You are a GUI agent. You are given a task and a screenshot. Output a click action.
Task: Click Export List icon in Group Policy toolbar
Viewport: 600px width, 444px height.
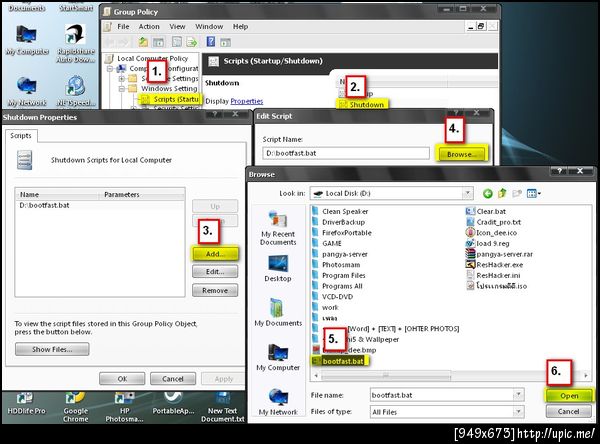coord(192,42)
